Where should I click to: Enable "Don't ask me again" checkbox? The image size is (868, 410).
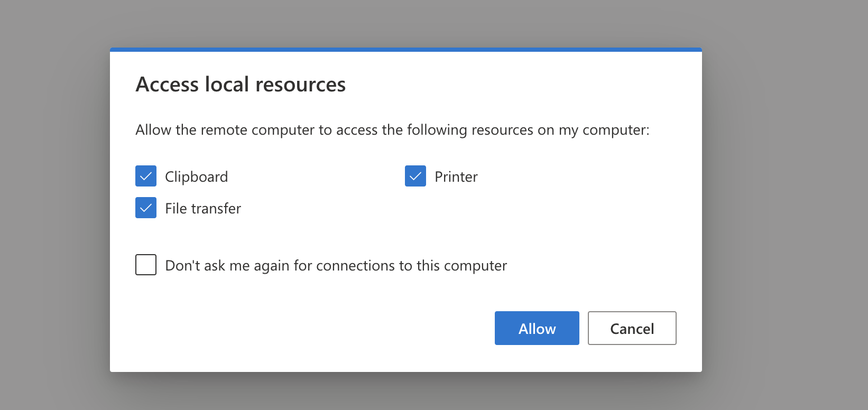(x=146, y=265)
